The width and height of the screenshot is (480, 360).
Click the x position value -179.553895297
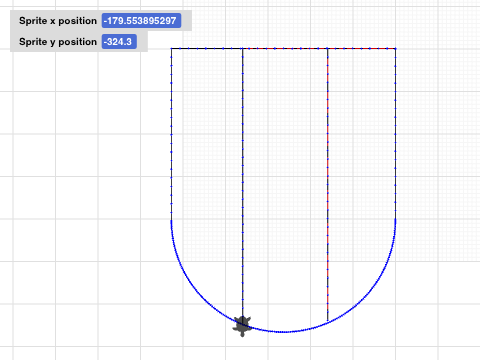pyautogui.click(x=141, y=21)
